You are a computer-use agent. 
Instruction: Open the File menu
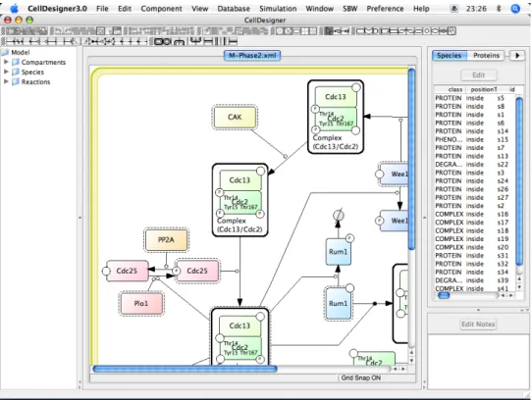pyautogui.click(x=102, y=9)
